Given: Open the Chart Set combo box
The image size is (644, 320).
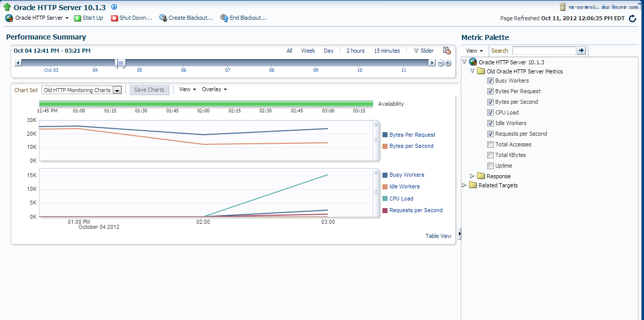Looking at the screenshot, I should click(81, 90).
